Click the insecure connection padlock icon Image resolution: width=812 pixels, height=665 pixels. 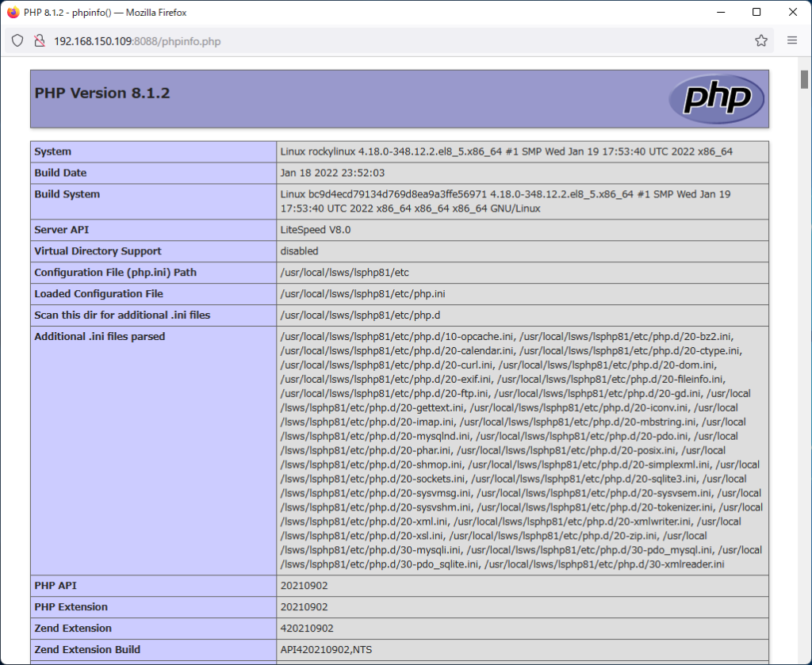coord(38,40)
